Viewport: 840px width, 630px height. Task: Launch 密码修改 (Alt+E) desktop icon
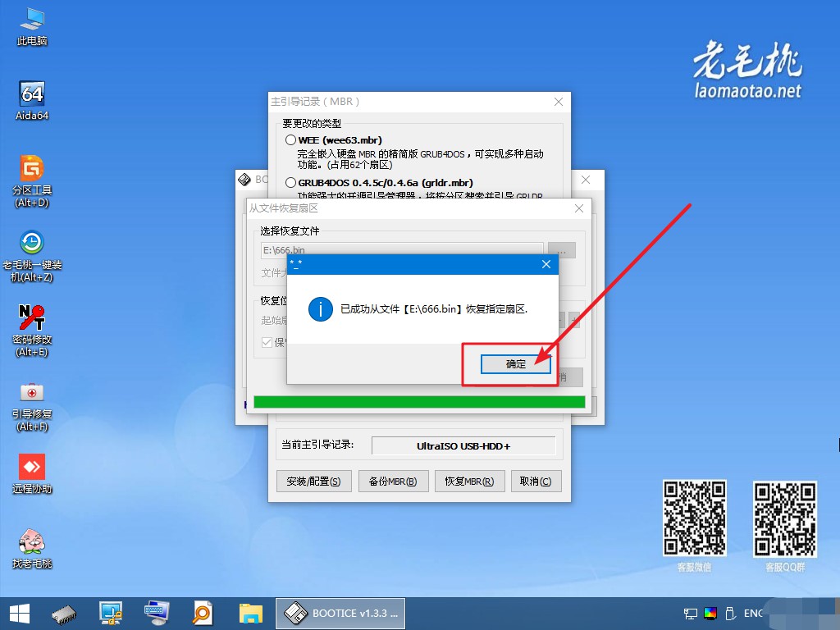coord(32,331)
